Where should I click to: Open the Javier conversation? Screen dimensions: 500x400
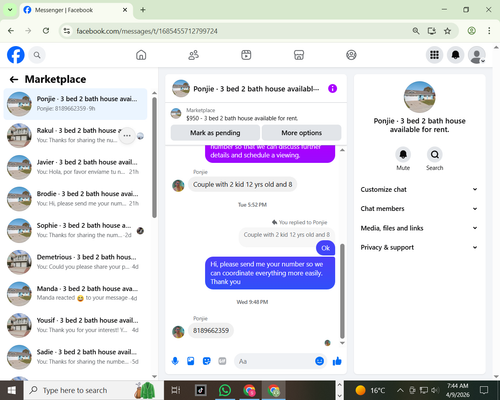tap(75, 167)
